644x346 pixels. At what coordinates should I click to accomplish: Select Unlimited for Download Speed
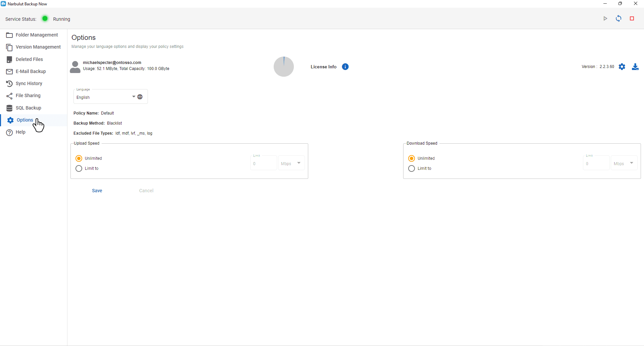click(x=412, y=158)
